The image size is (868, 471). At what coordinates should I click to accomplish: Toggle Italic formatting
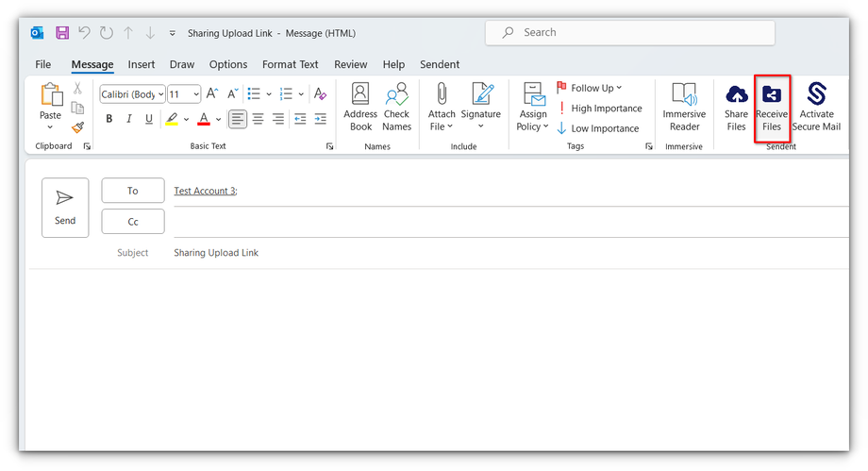tap(128, 119)
